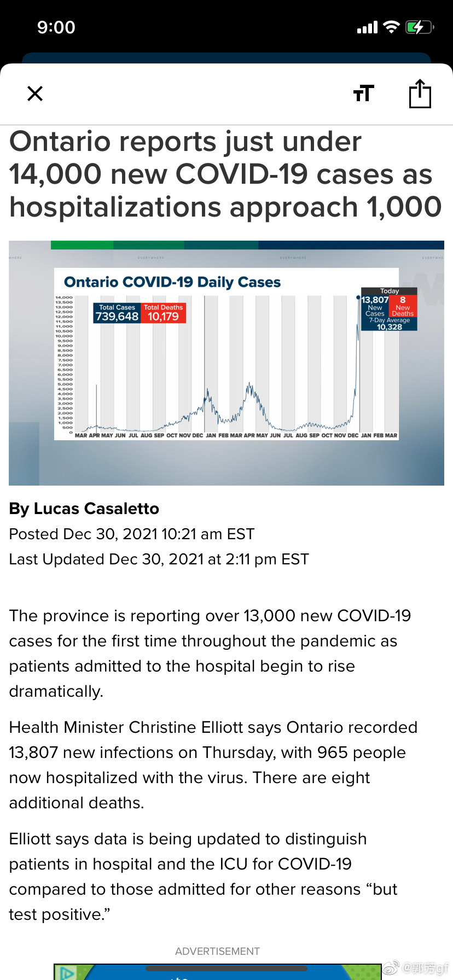Viewport: 453px width, 980px height.
Task: Tap the share icon
Action: pos(420,94)
